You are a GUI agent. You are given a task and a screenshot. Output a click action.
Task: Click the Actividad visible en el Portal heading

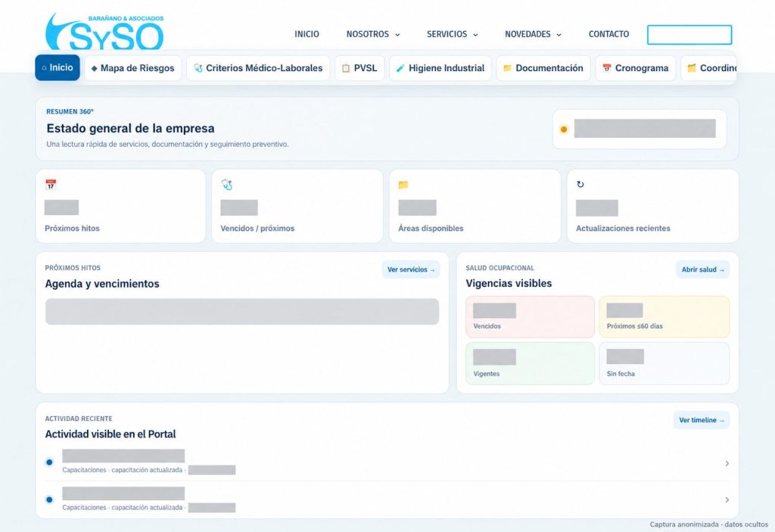pos(110,434)
